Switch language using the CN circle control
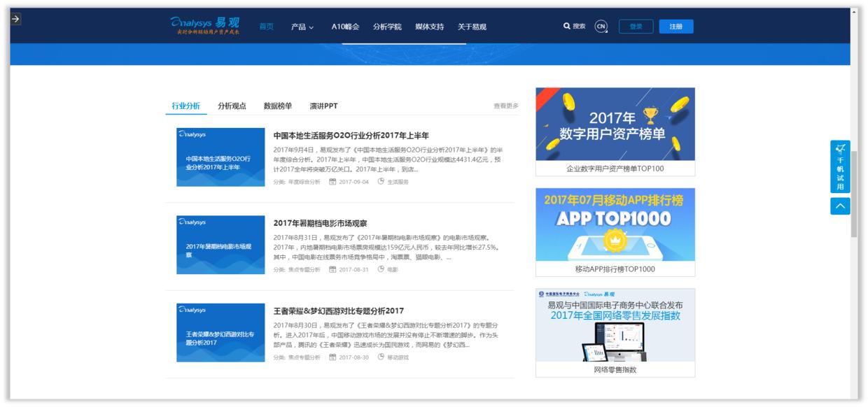The height and width of the screenshot is (407, 868). pos(600,26)
